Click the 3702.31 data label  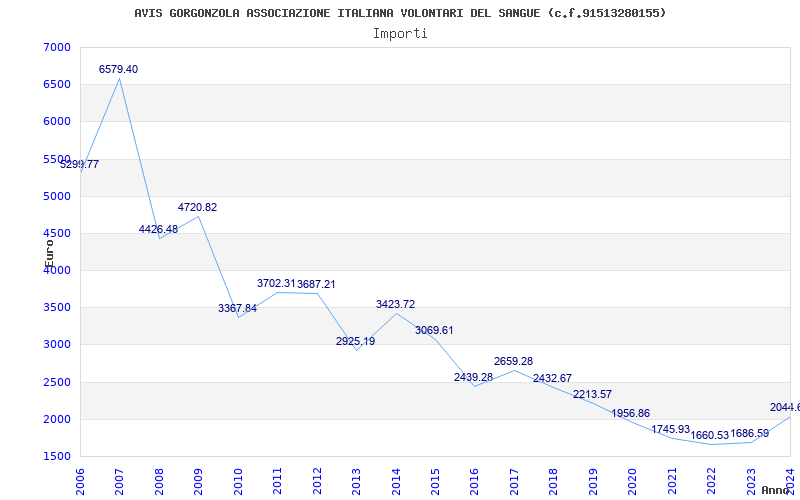pyautogui.click(x=277, y=283)
